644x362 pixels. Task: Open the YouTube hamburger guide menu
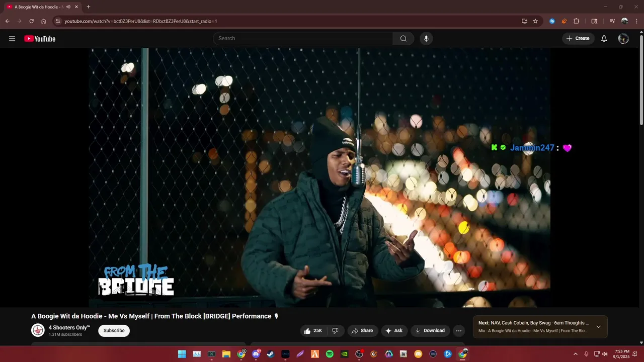(12, 39)
